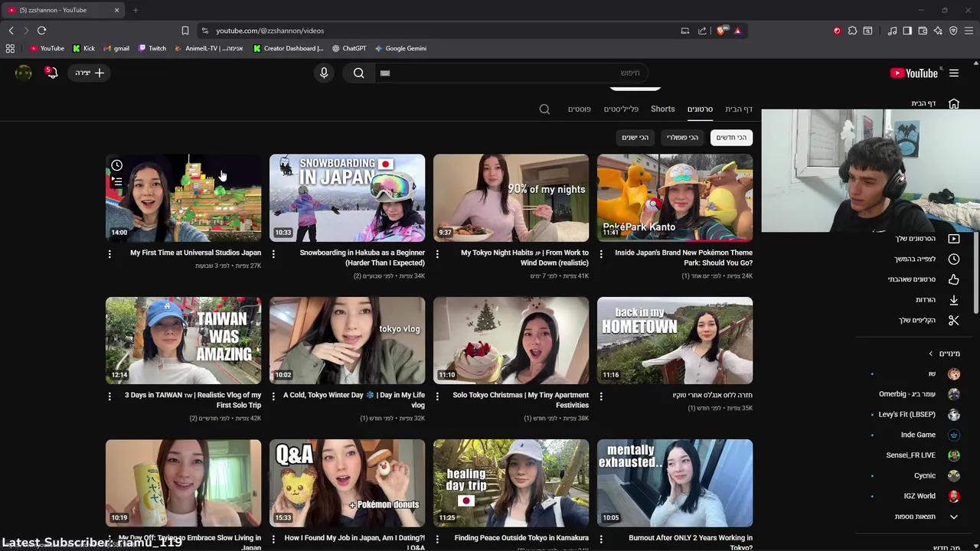Sort by הכי ישנים chip
Image resolution: width=980 pixels, height=551 pixels.
(635, 138)
